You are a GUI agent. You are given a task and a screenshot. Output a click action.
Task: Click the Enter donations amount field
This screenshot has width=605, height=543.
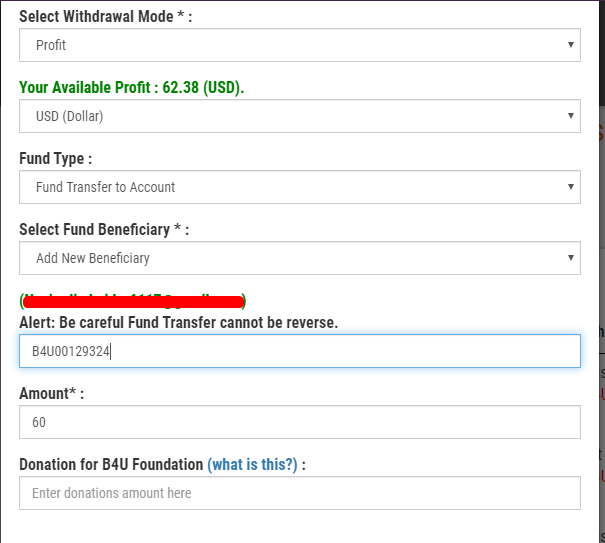[x=300, y=493]
